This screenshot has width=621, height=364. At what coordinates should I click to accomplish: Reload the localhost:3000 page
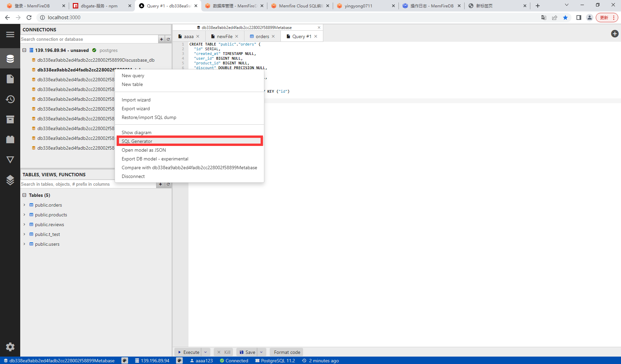click(29, 18)
